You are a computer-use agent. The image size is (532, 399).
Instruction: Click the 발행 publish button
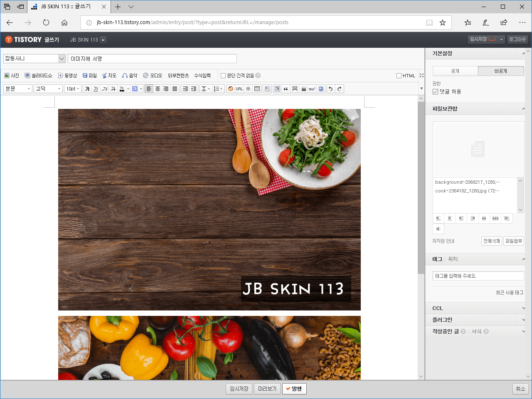point(294,389)
